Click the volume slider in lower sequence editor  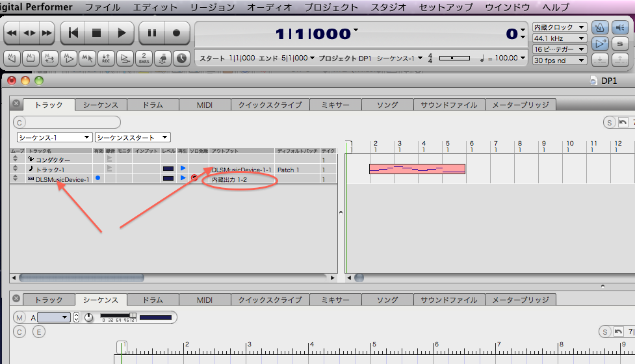[118, 316]
